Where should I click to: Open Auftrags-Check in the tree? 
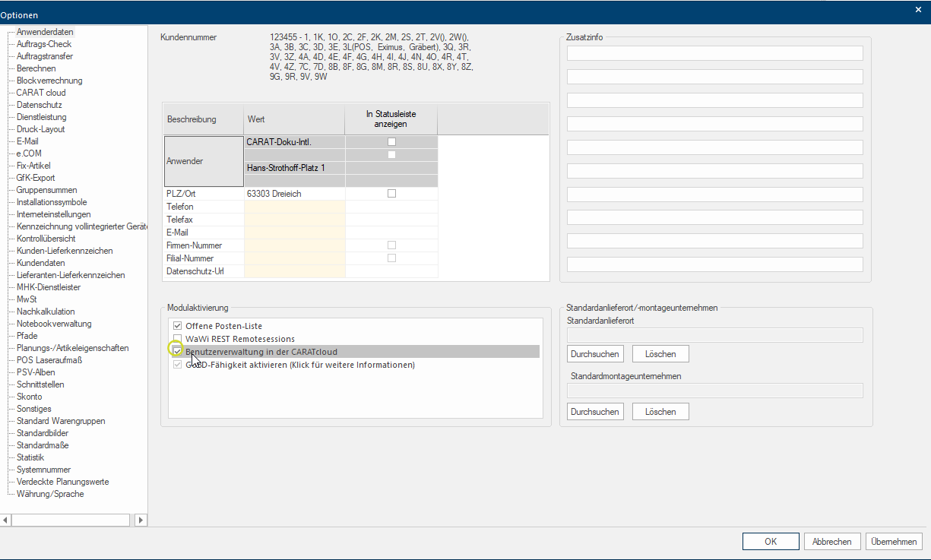tap(44, 44)
